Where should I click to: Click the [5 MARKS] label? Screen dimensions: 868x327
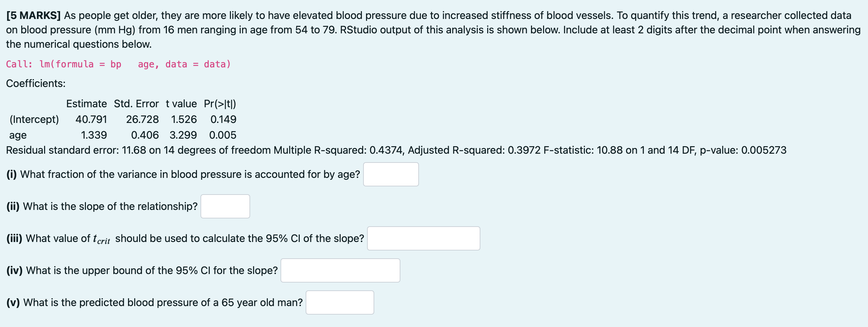click(x=33, y=15)
